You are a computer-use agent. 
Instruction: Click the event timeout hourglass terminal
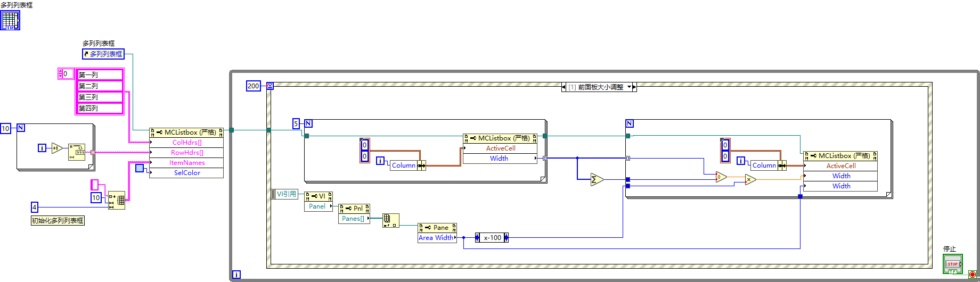(269, 86)
